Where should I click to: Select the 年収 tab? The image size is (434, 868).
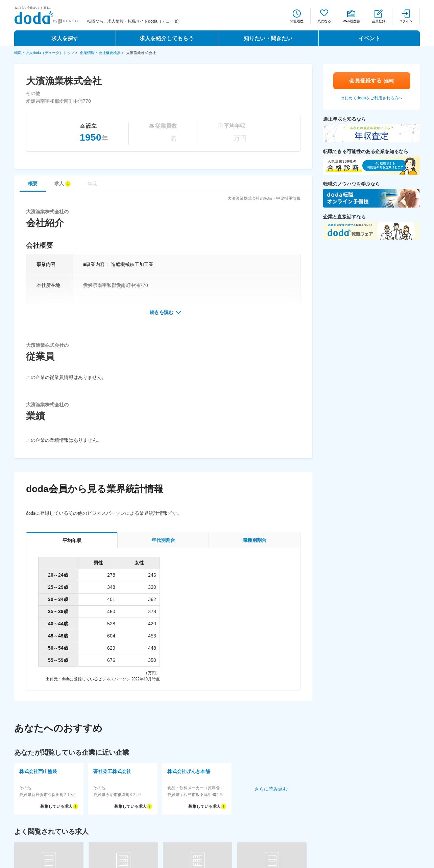[x=92, y=184]
